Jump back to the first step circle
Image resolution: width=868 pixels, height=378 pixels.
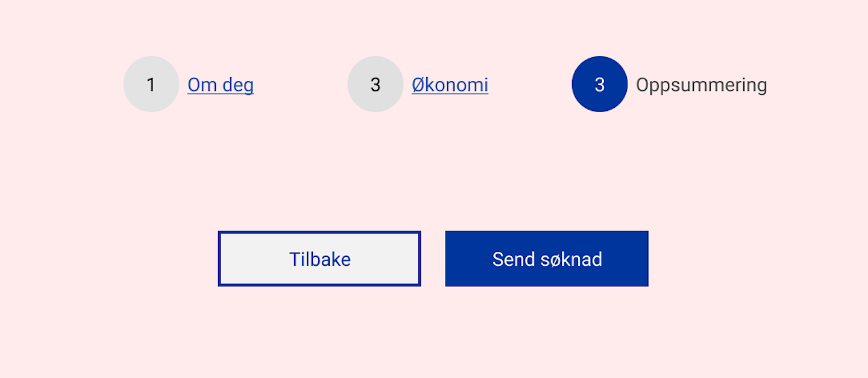pyautogui.click(x=151, y=84)
